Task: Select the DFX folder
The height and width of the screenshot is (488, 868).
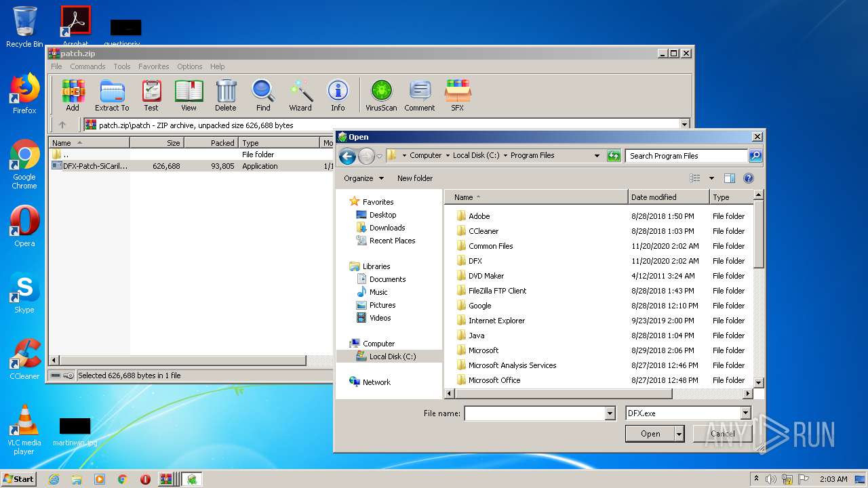Action: 475,261
